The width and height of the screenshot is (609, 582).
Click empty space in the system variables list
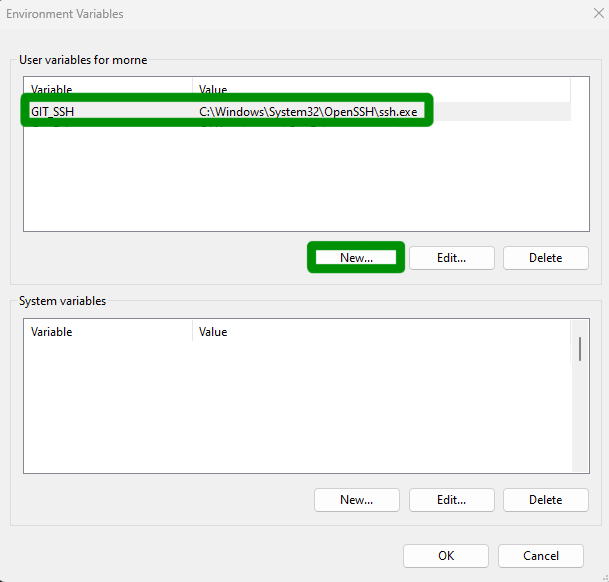(x=300, y=410)
